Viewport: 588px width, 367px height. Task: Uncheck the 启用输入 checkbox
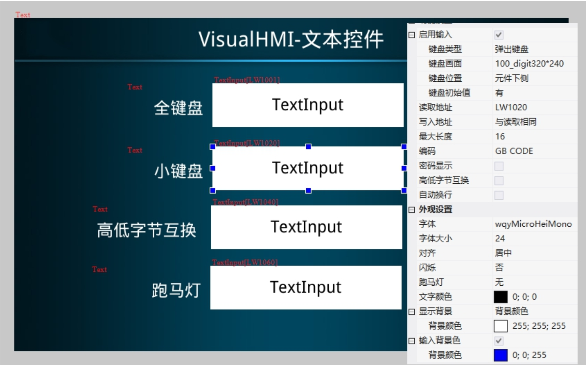point(499,35)
